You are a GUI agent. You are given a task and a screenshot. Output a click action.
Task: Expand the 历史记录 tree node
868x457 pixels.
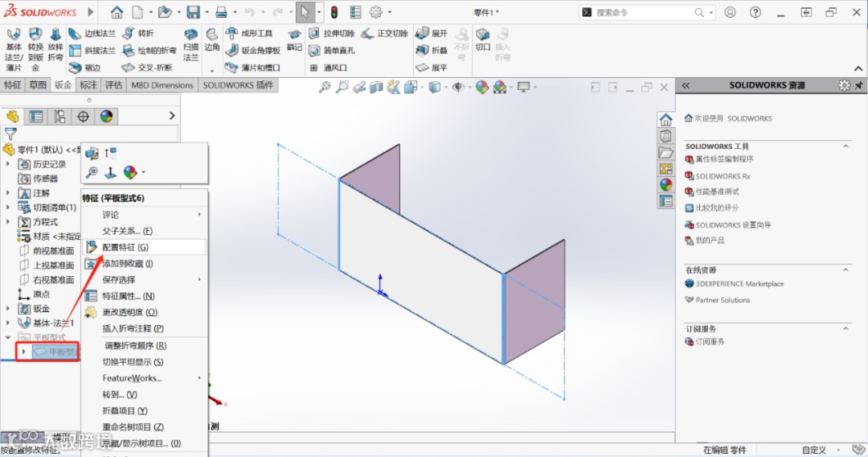tap(8, 164)
